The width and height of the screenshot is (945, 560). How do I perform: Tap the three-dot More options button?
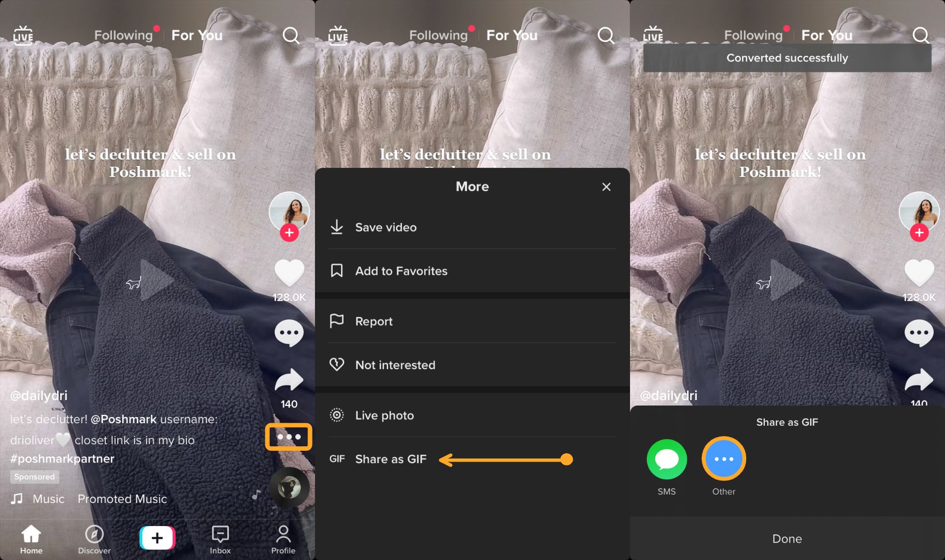tap(287, 436)
